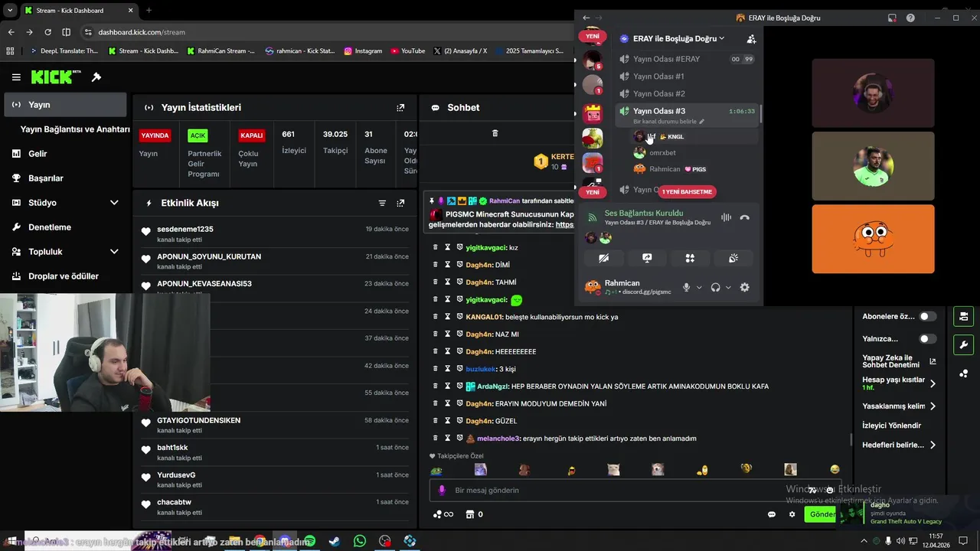This screenshot has height=551, width=980.
Task: Open the Etkinlik Akışı filter icon
Action: tap(382, 203)
